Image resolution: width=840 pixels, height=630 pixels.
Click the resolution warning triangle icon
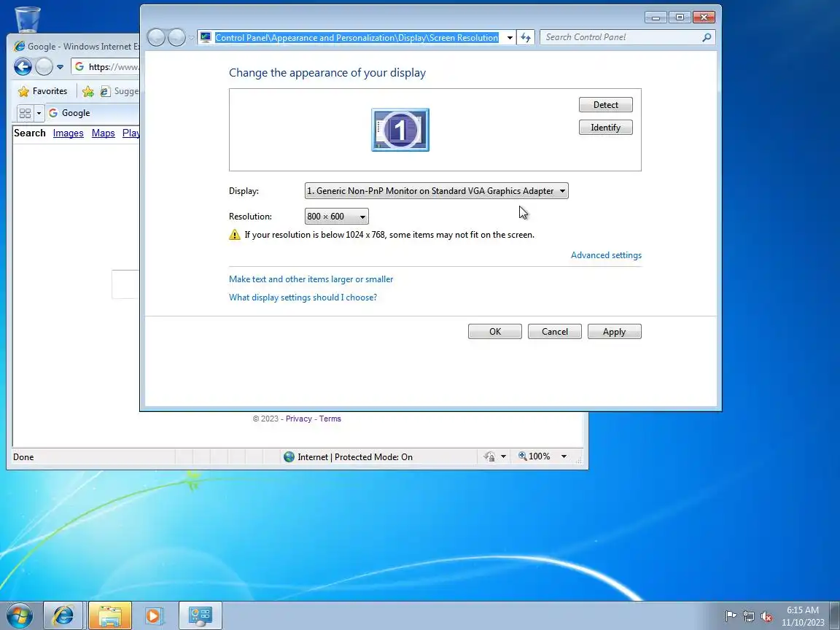[235, 235]
